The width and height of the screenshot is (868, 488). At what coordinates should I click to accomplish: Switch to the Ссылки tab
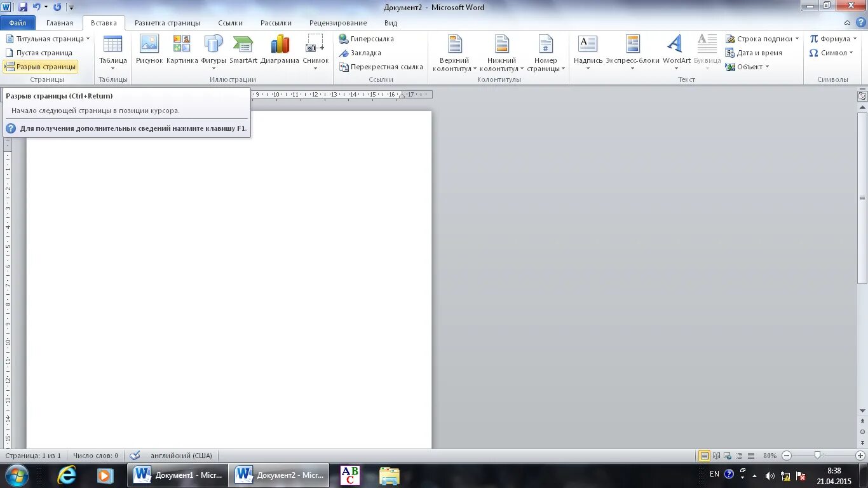point(231,23)
